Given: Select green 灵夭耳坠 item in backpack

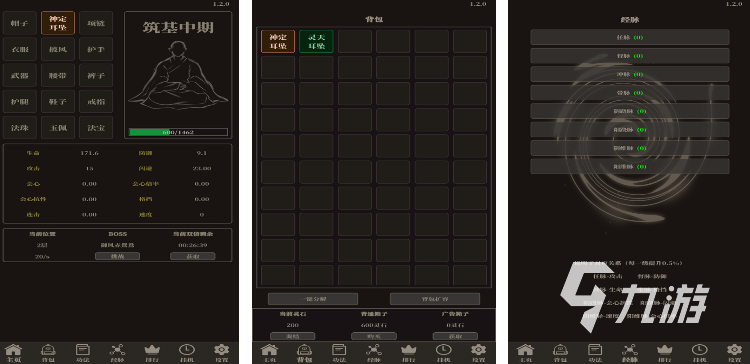Looking at the screenshot, I should pos(316,41).
